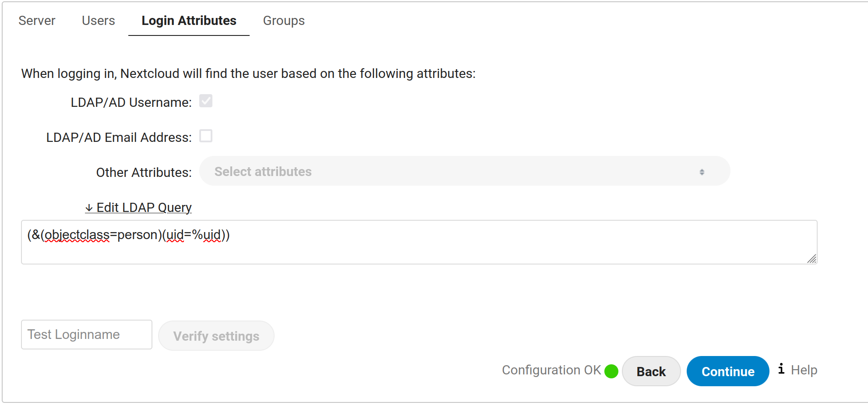This screenshot has width=868, height=409.
Task: Click the dropdown arrows inside Select attributes field
Action: pyautogui.click(x=703, y=172)
